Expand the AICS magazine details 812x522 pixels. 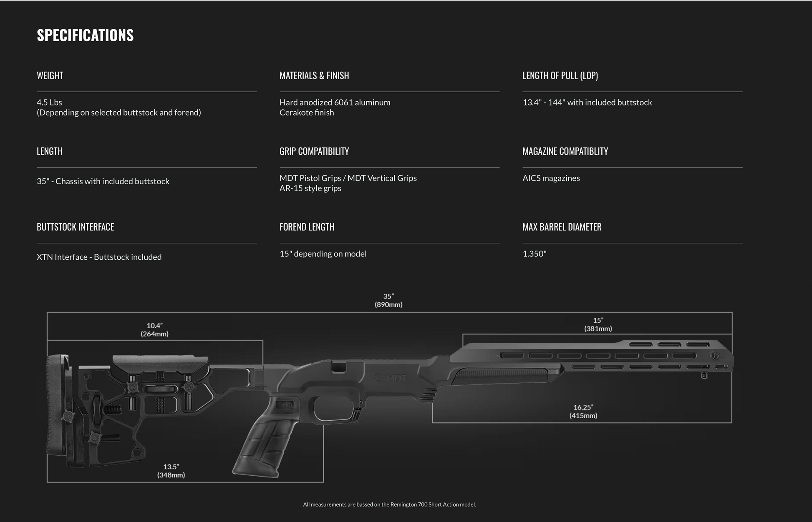coord(552,177)
